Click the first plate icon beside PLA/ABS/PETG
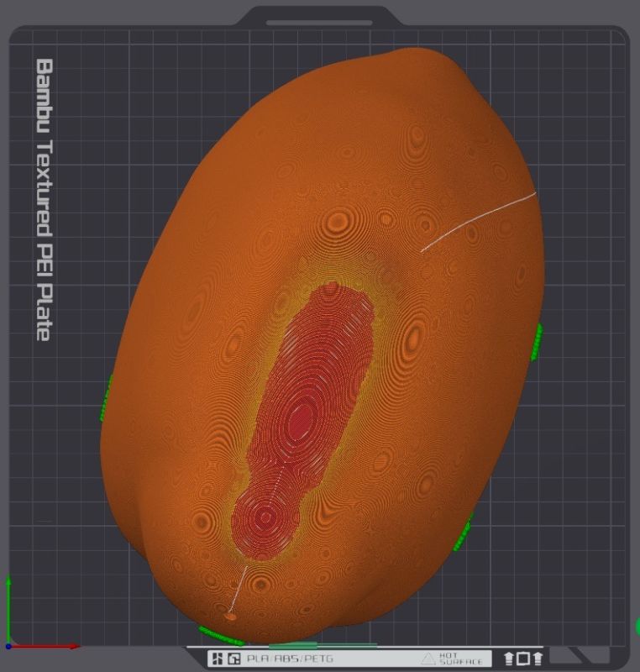This screenshot has width=640, height=672. pos(218,659)
